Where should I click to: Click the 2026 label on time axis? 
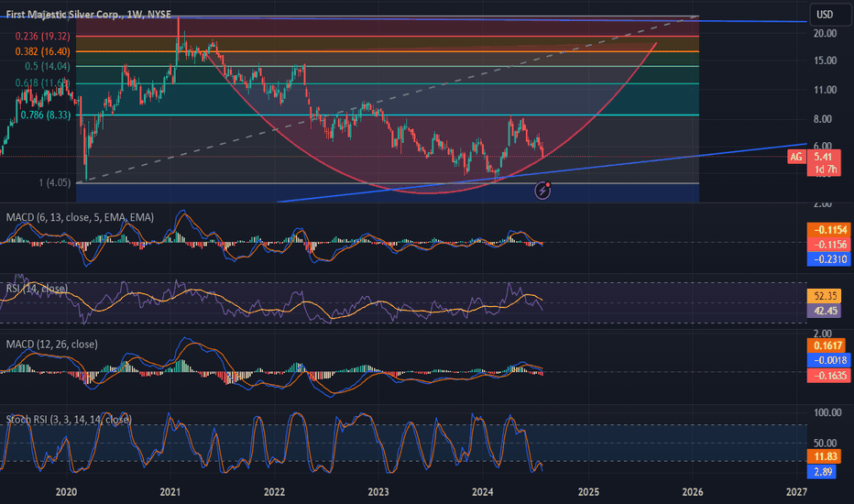pyautogui.click(x=692, y=492)
